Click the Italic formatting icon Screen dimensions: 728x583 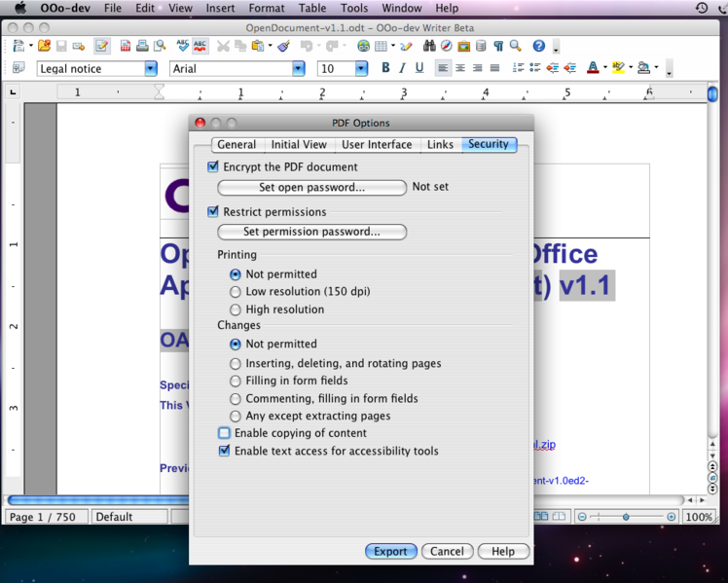coord(402,68)
